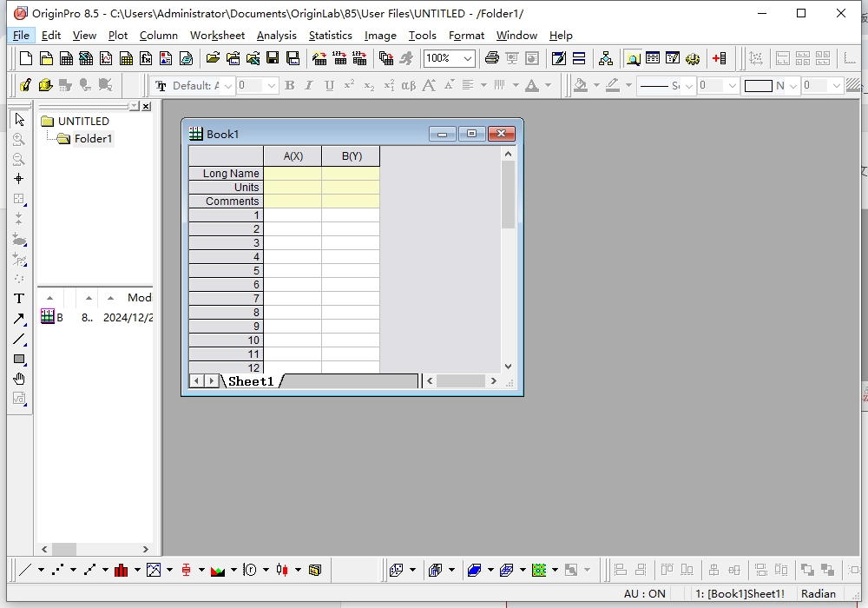This screenshot has width=868, height=608.
Task: Click the Import Multiple ASCII icon
Action: click(359, 58)
